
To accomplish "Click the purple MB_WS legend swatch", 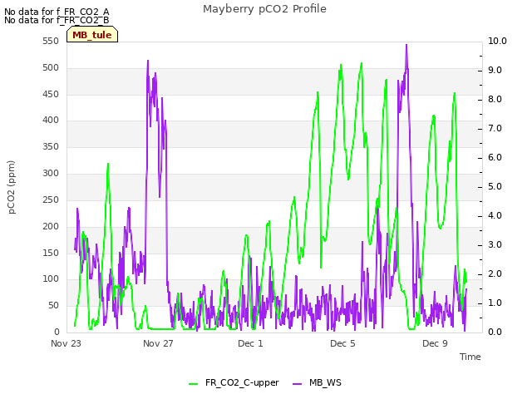I will [x=297, y=384].
